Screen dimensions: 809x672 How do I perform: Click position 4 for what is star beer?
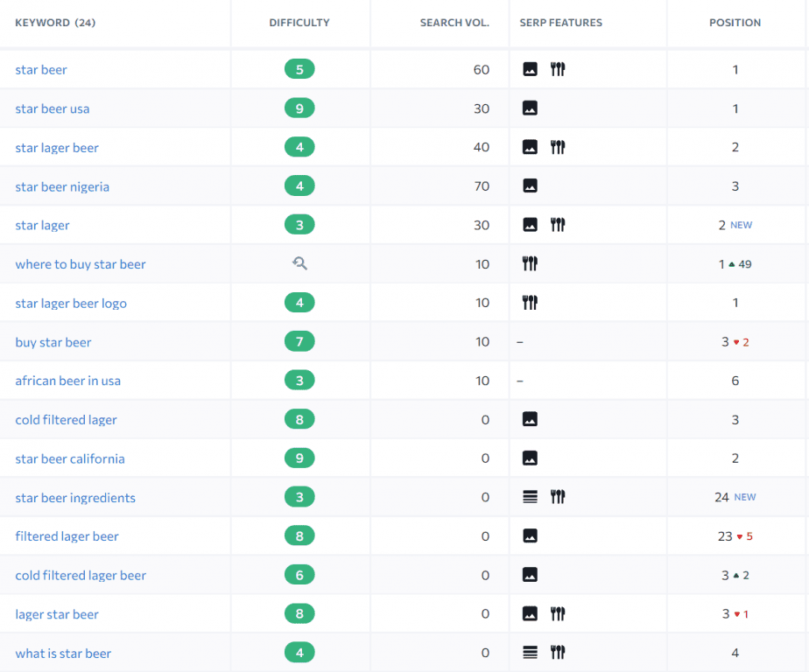tap(735, 653)
